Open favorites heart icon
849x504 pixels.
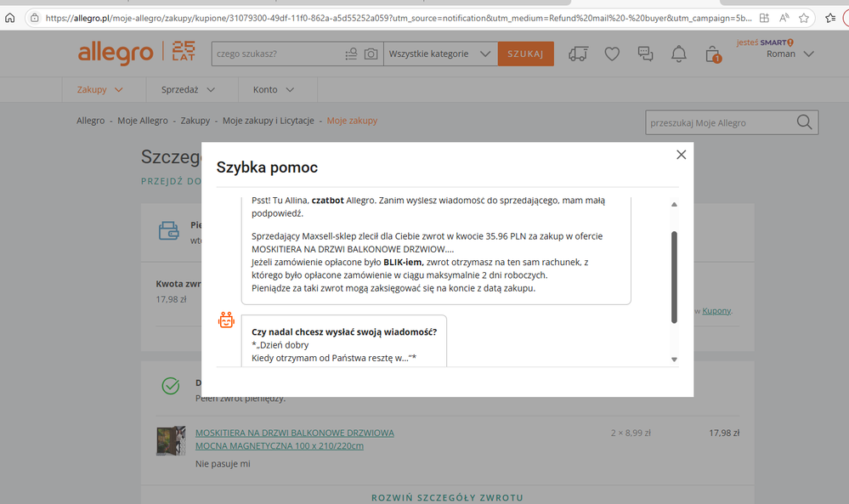pos(612,54)
